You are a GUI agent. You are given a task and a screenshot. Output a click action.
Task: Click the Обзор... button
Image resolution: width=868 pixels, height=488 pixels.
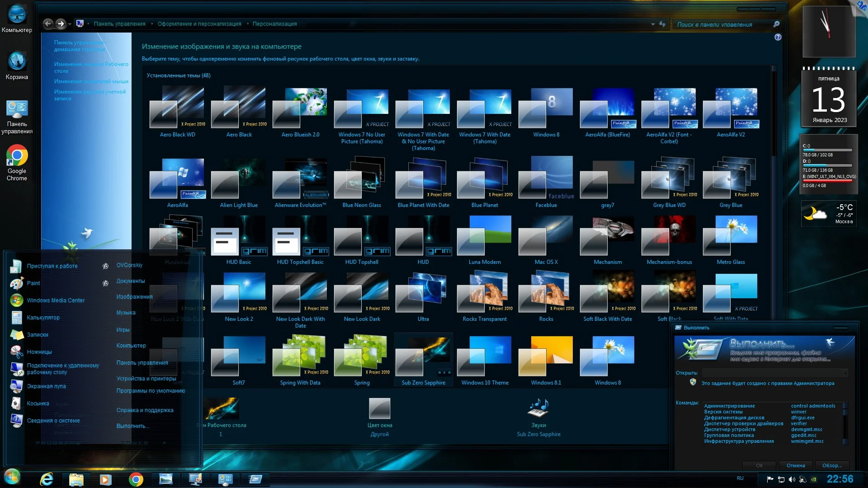[x=832, y=465]
